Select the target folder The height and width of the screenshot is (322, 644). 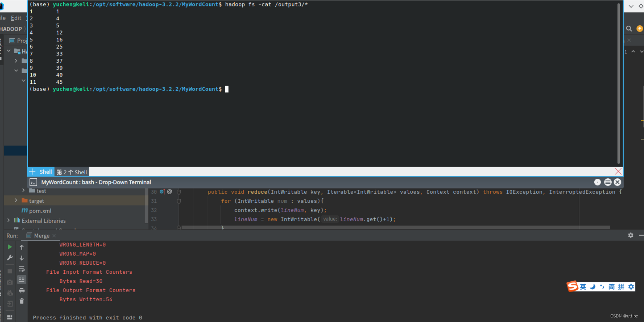36,201
